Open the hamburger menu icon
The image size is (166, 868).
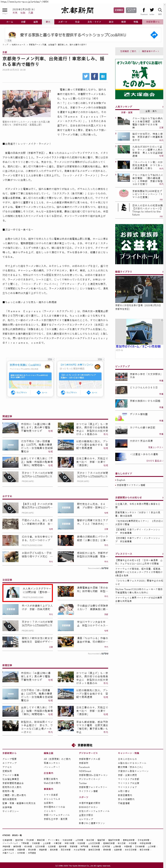pyautogui.click(x=5, y=10)
